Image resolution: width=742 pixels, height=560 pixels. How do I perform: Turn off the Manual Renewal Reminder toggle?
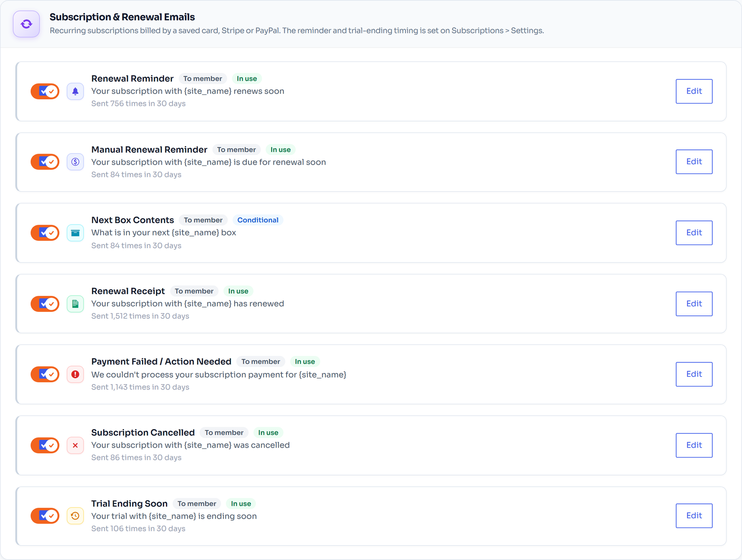pyautogui.click(x=45, y=162)
